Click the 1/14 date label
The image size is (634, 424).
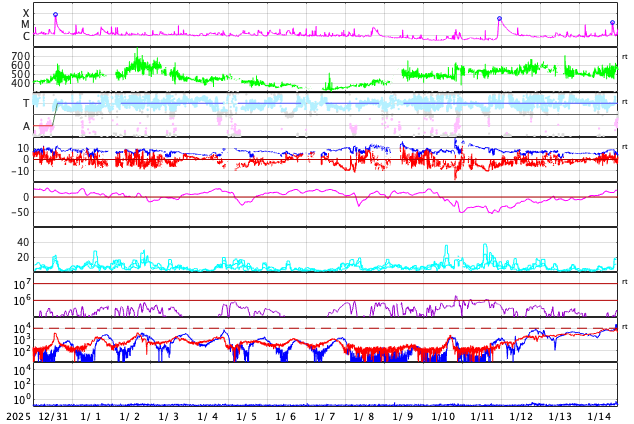click(599, 416)
